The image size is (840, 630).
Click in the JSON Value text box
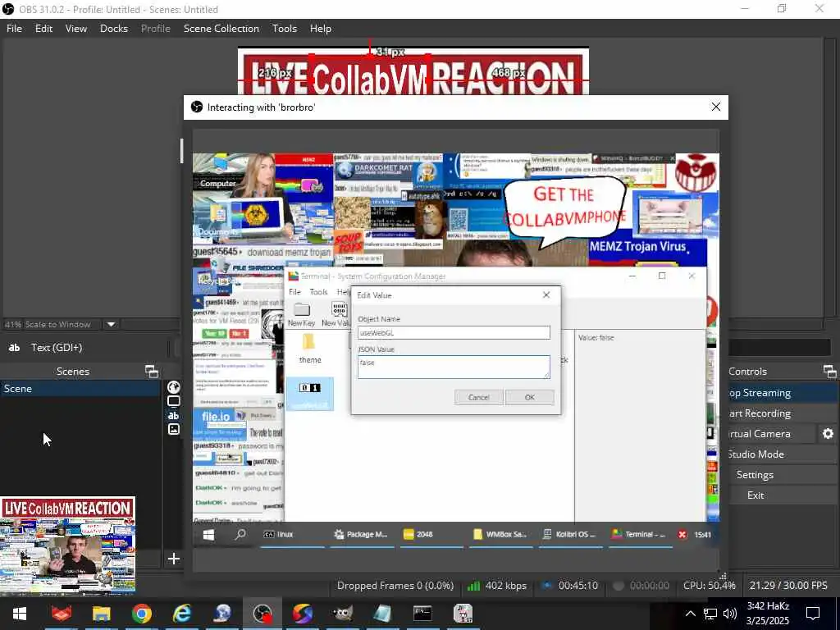click(454, 367)
